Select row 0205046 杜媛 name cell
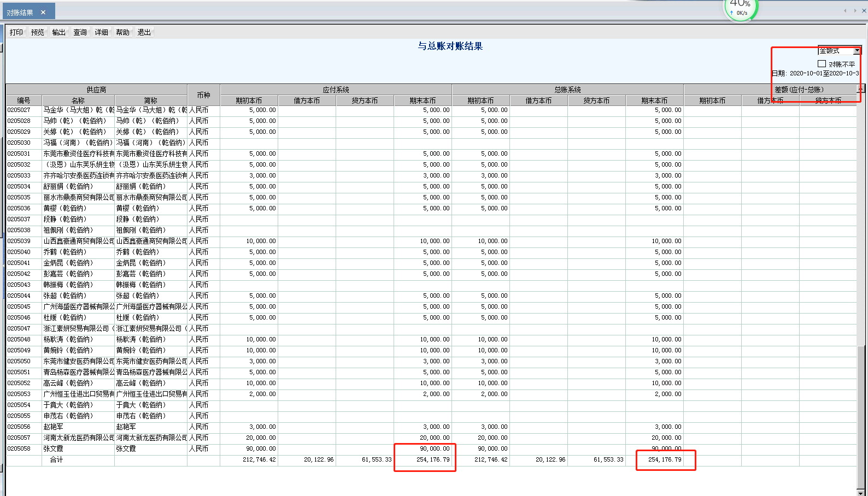Viewport: 868px width, 496px height. [x=78, y=317]
